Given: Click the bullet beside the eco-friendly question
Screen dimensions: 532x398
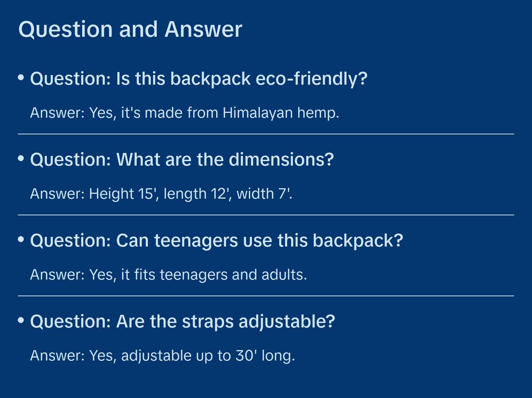Looking at the screenshot, I should click(x=21, y=78).
